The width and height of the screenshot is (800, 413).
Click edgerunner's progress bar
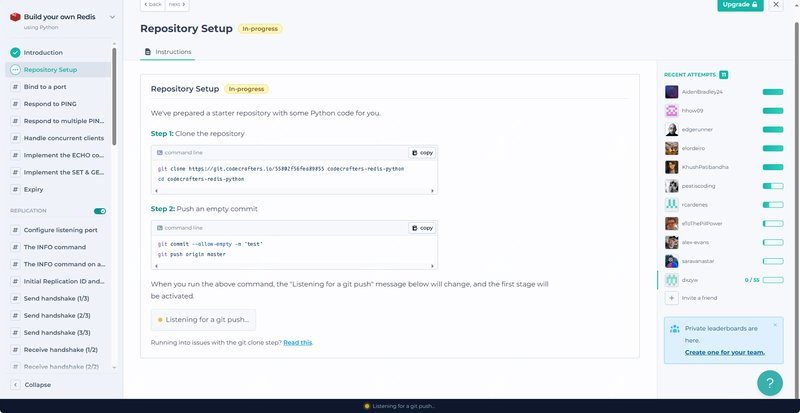tap(773, 129)
